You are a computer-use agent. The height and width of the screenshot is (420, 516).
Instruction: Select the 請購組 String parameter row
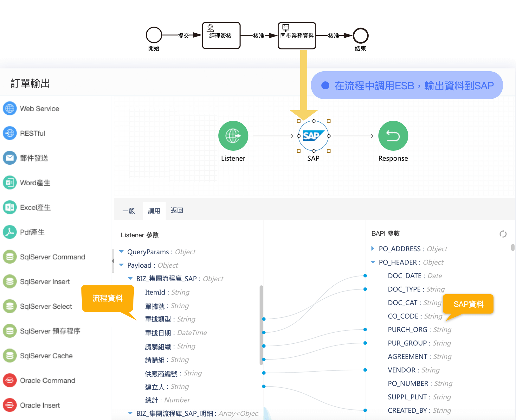[167, 360]
